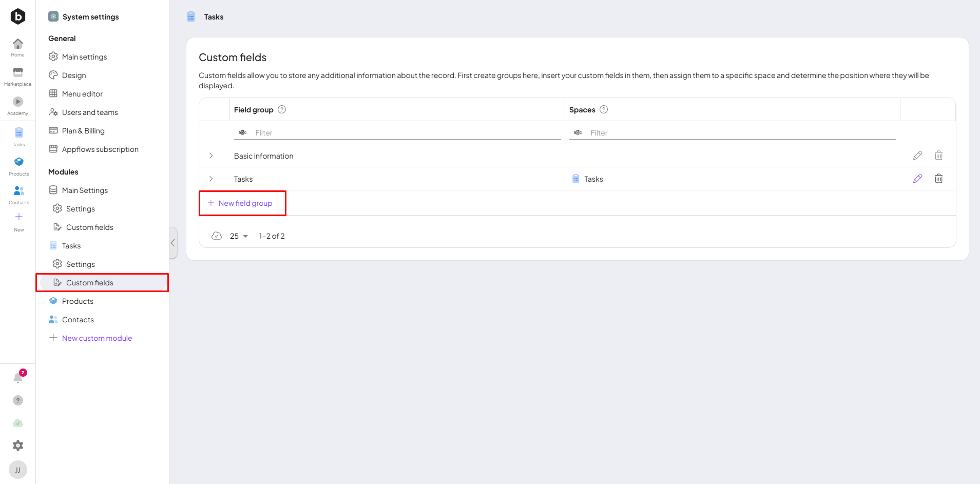Open Academy in the left rail

[x=18, y=105]
